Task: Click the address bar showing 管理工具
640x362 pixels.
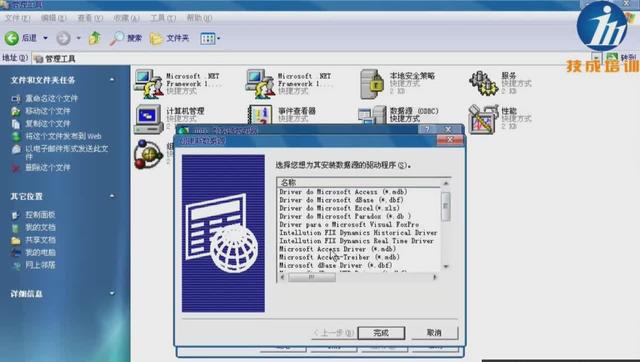Action: tap(312, 59)
